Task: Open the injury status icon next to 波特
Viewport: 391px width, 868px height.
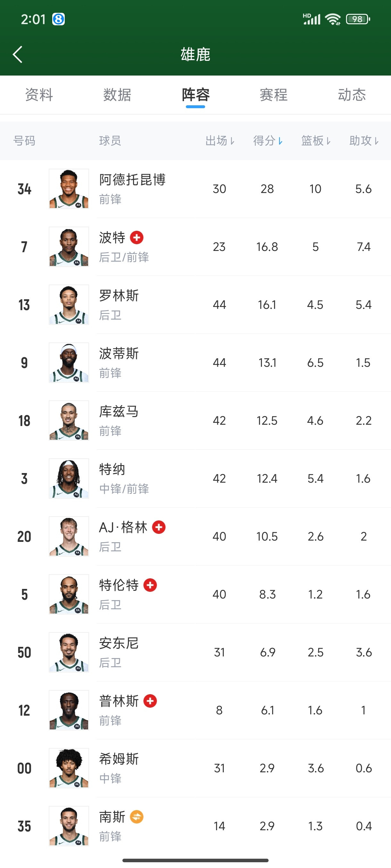Action: [136, 237]
